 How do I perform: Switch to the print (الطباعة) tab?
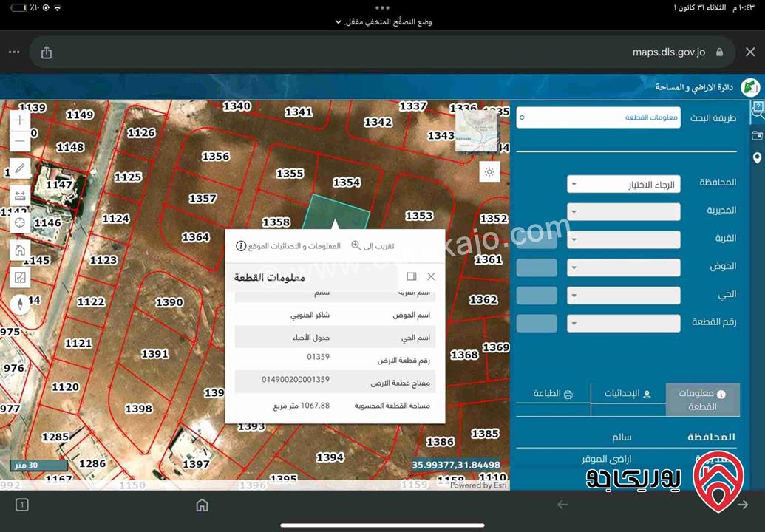(x=554, y=394)
